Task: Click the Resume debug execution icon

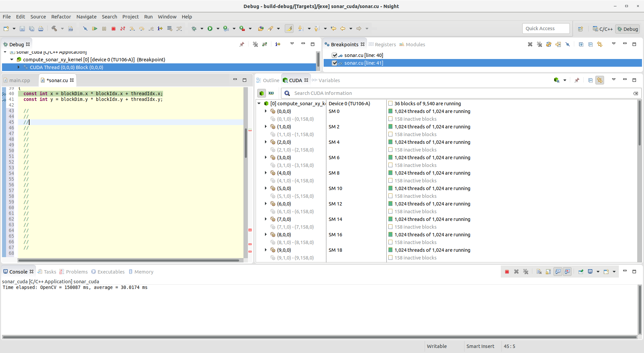Action: [x=95, y=29]
